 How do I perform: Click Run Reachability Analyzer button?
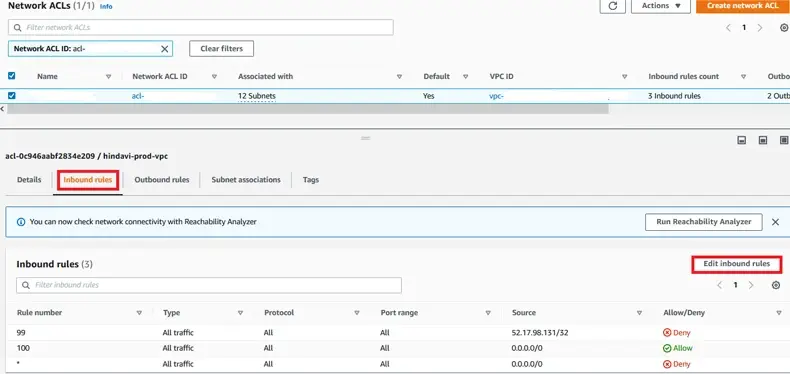pyautogui.click(x=703, y=222)
